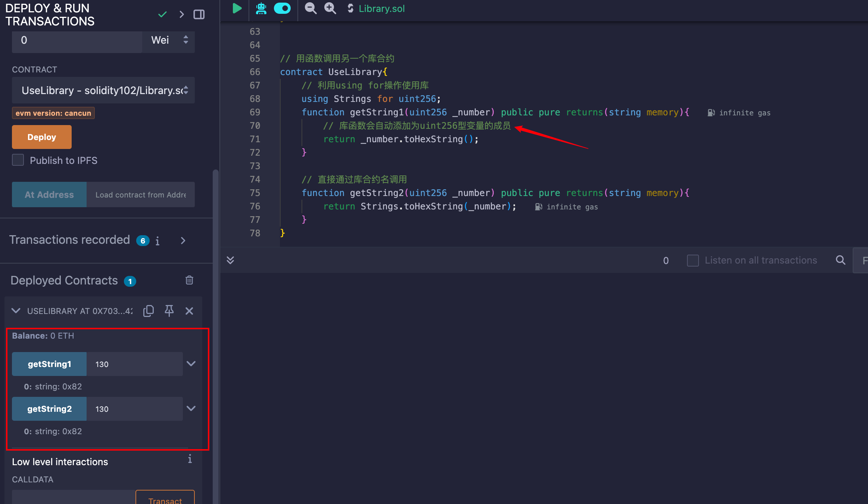Open the AI robot assistant icon
The image size is (868, 504).
[x=261, y=8]
